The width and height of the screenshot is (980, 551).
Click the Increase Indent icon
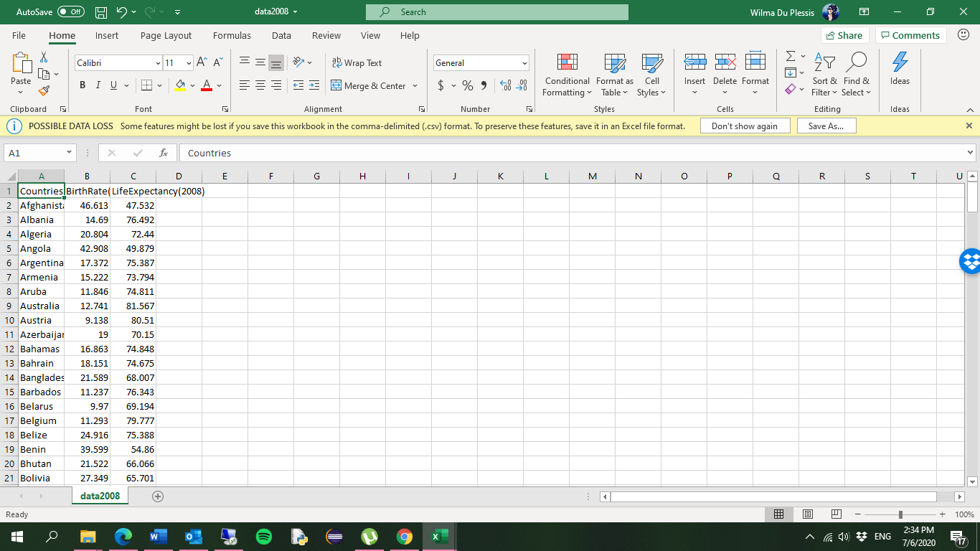(314, 85)
